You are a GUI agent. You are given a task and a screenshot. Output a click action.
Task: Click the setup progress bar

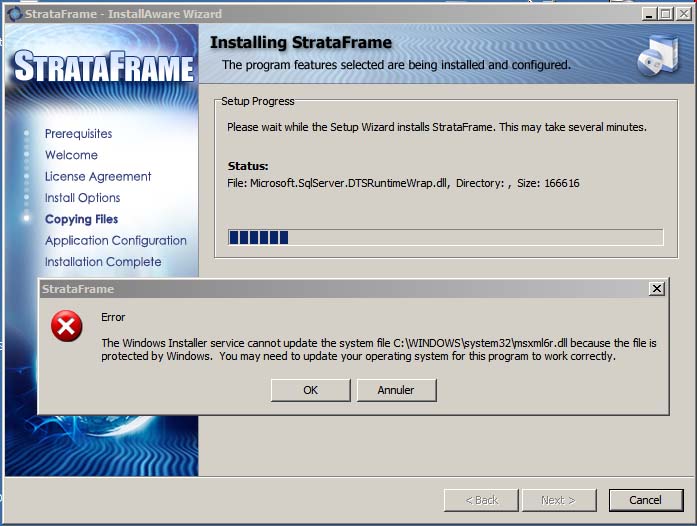(445, 237)
